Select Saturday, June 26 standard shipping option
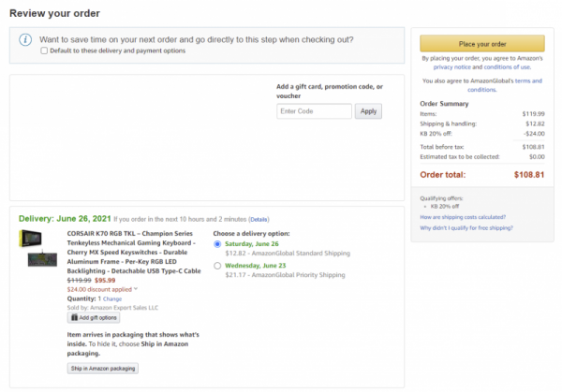The image size is (562, 392). pos(217,244)
